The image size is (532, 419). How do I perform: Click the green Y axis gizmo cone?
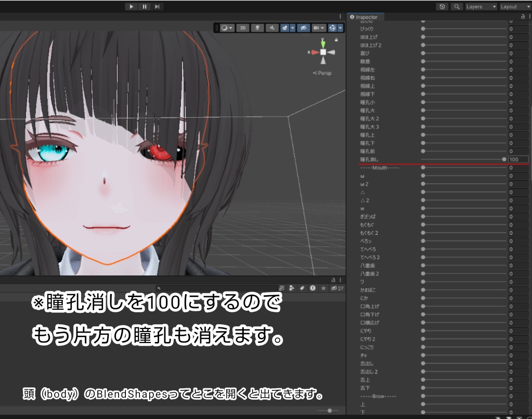click(x=323, y=44)
